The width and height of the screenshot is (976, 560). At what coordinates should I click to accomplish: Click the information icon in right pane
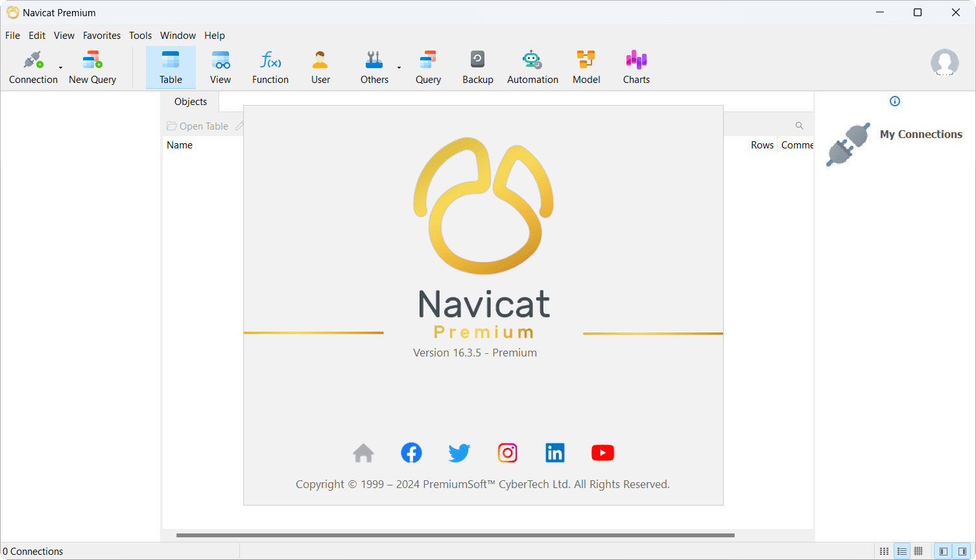tap(895, 101)
